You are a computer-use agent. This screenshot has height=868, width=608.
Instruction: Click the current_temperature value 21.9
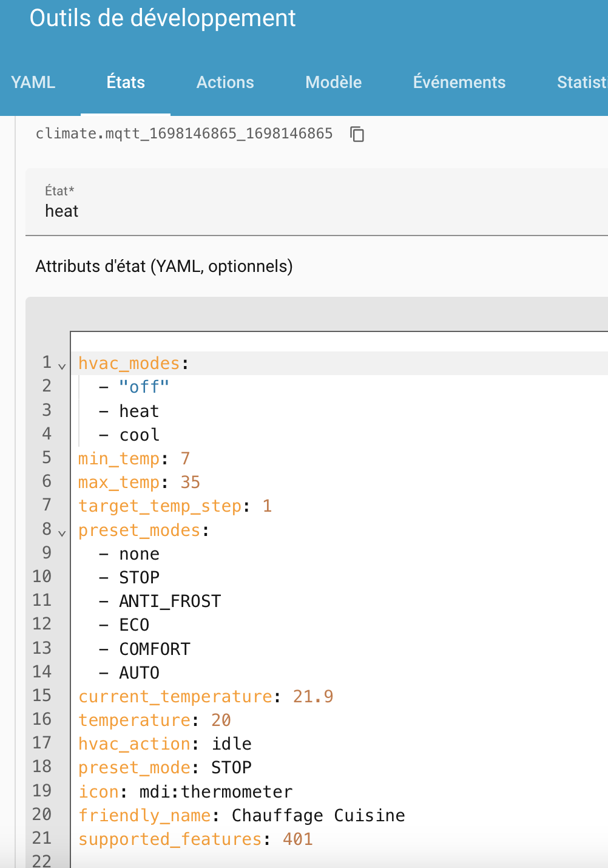pos(312,696)
